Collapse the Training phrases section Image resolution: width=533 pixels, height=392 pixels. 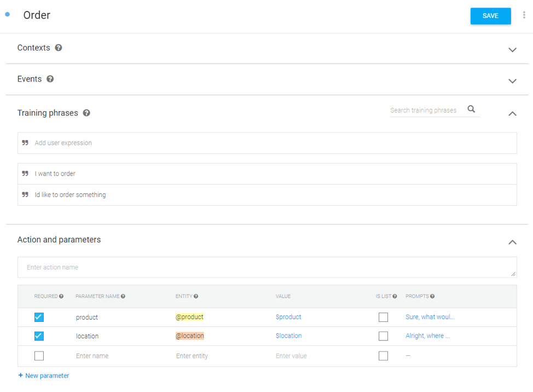point(512,113)
